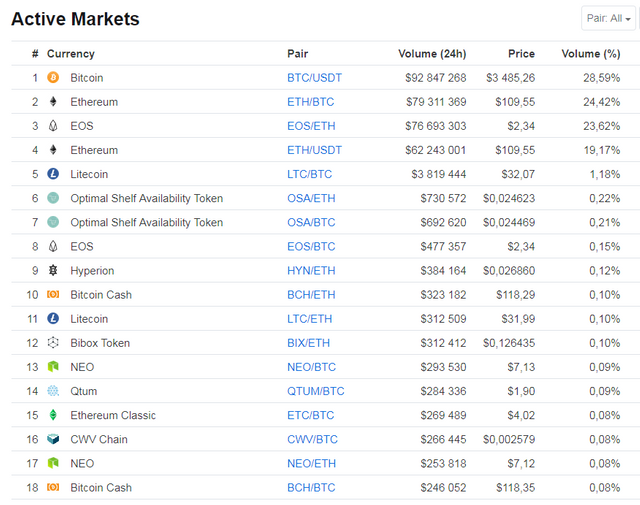640x505 pixels.
Task: Click the green NEO icon in row 13
Action: pos(53,366)
